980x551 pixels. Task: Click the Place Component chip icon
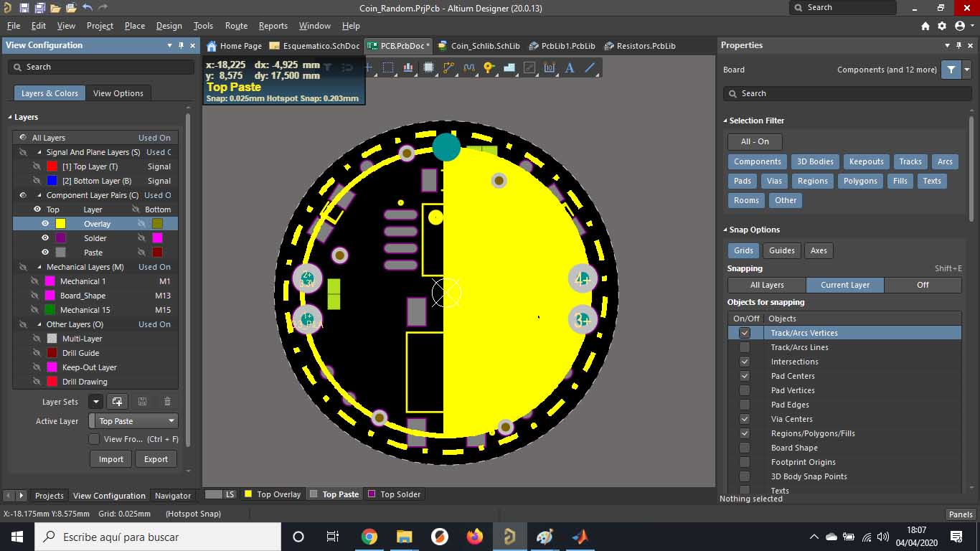(x=428, y=68)
